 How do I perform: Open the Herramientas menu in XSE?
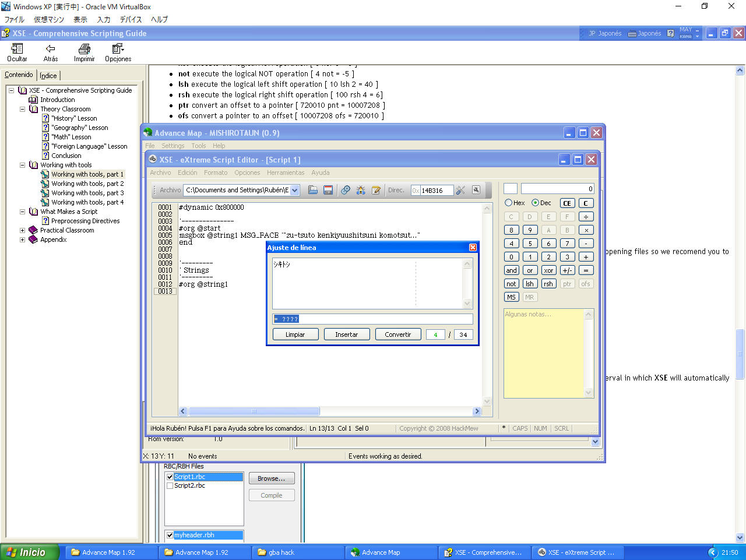tap(286, 172)
